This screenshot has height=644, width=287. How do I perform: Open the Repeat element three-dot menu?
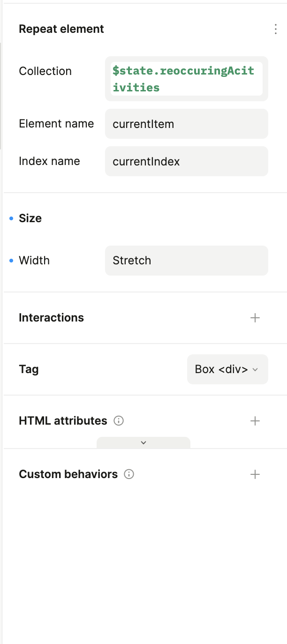coord(275,29)
